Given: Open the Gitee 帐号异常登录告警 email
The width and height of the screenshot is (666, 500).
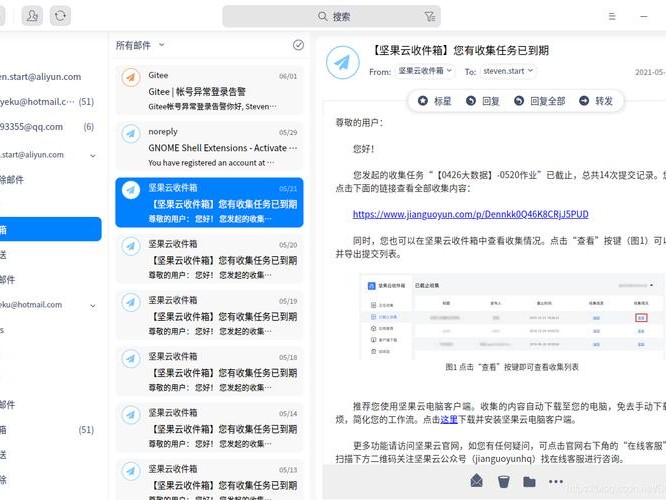Looking at the screenshot, I should 209,90.
